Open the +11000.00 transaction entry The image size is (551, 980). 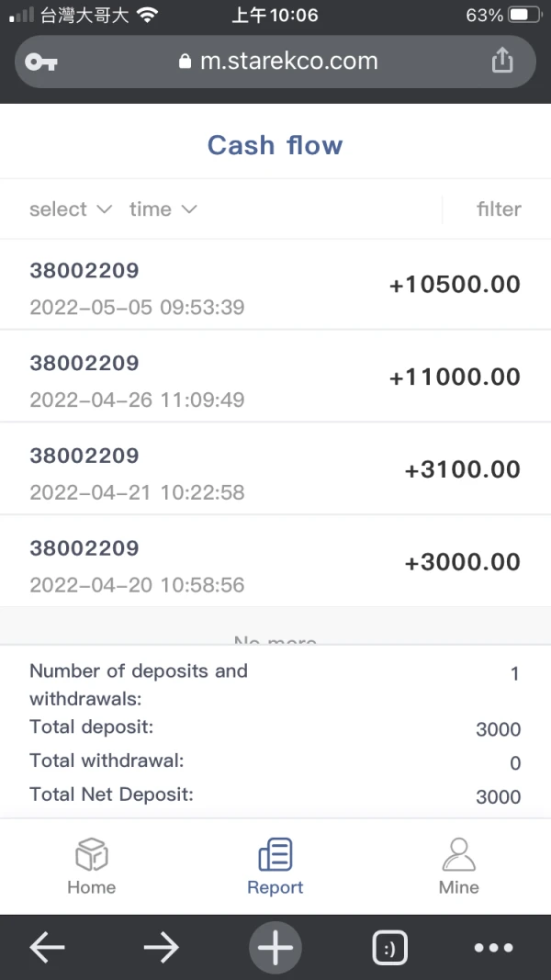275,377
